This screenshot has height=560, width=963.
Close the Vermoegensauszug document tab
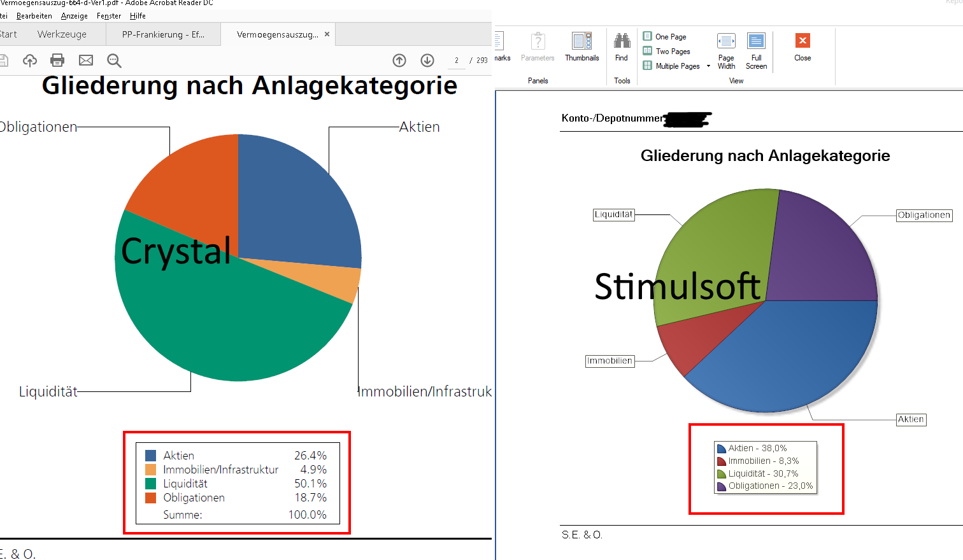[327, 34]
